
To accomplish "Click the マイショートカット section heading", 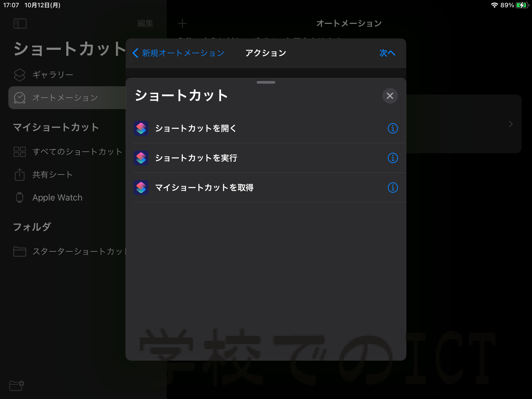I will (x=56, y=127).
